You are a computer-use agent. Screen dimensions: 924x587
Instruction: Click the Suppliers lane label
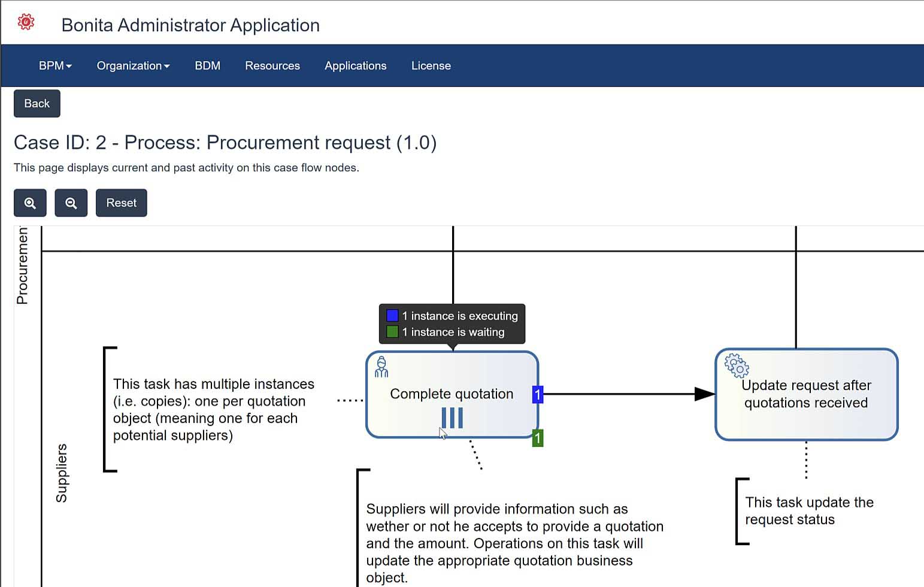[61, 473]
